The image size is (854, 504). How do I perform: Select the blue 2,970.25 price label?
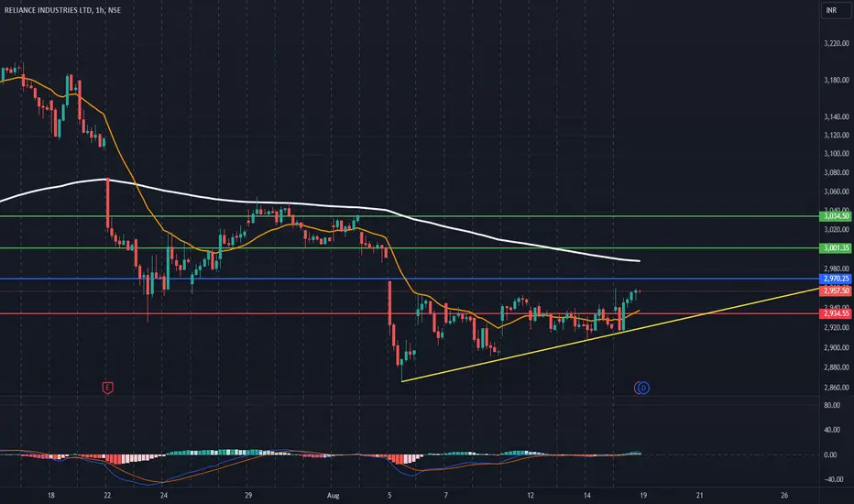[836, 279]
